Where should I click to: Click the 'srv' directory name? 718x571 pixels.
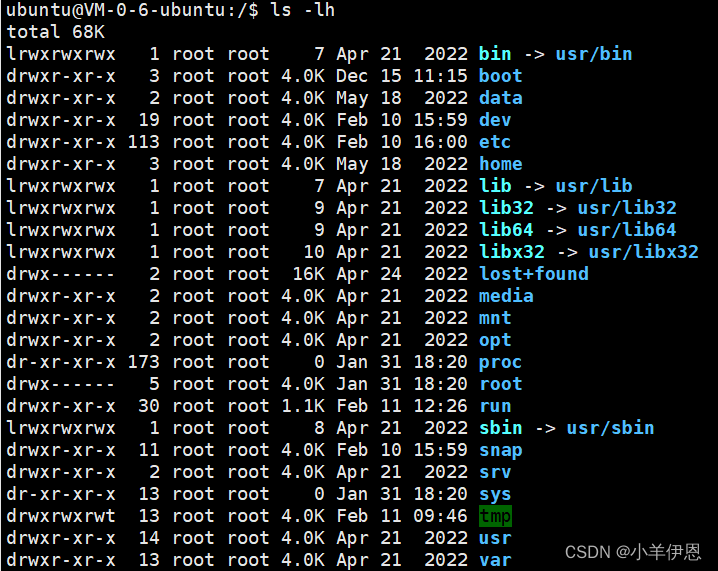tap(495, 472)
